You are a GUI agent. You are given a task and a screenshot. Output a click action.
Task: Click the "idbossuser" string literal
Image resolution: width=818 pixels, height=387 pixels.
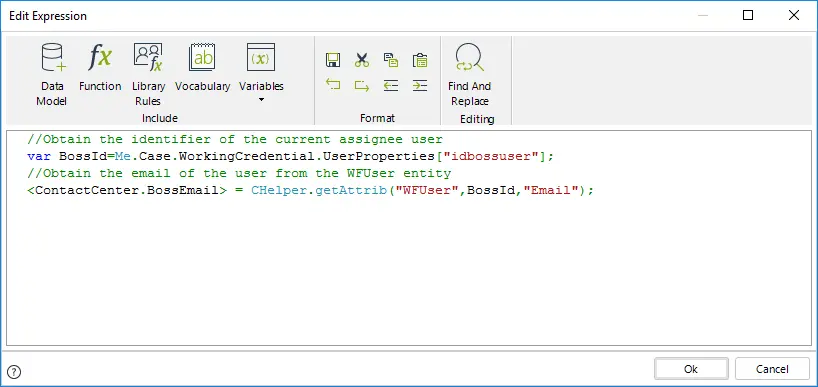(x=490, y=156)
